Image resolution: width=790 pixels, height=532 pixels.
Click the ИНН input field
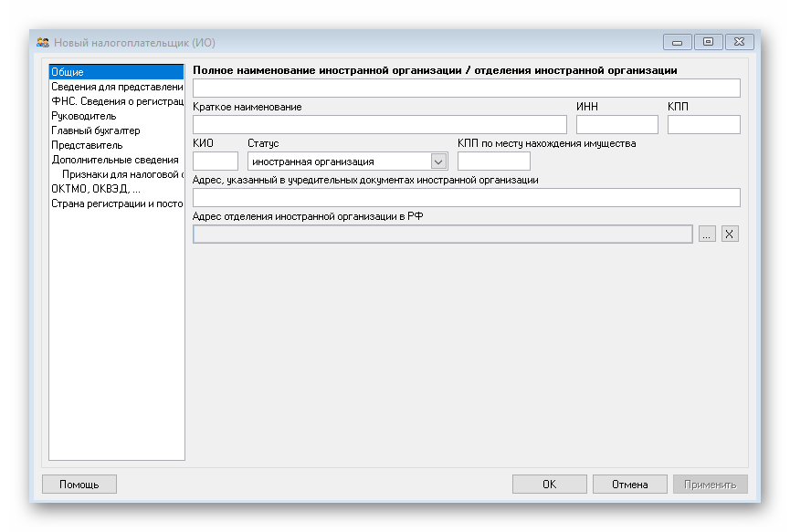617,124
